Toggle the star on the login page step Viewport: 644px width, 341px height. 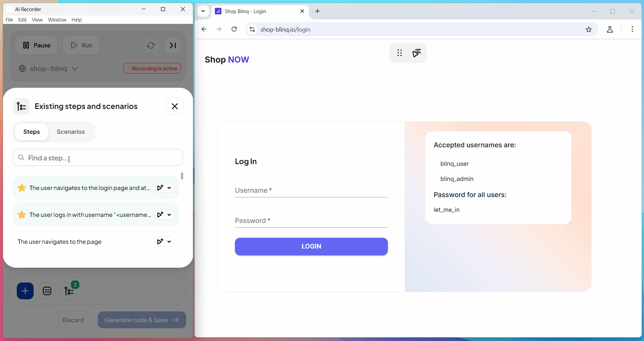pos(22,188)
